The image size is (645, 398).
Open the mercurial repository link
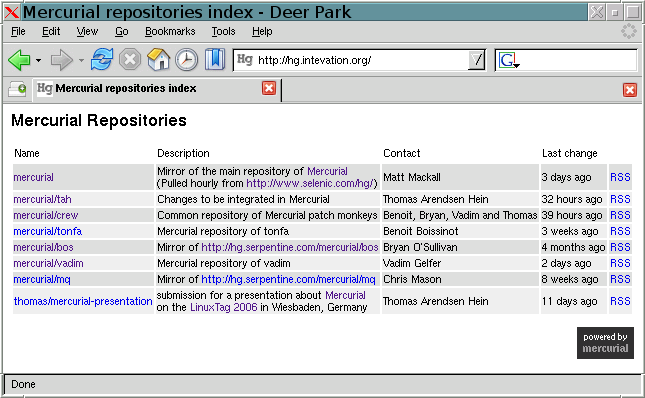[33, 177]
